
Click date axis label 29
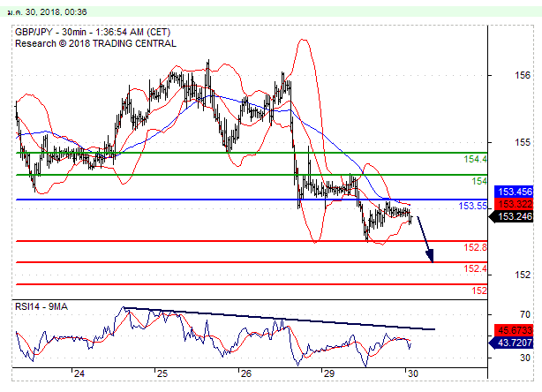pyautogui.click(x=328, y=373)
